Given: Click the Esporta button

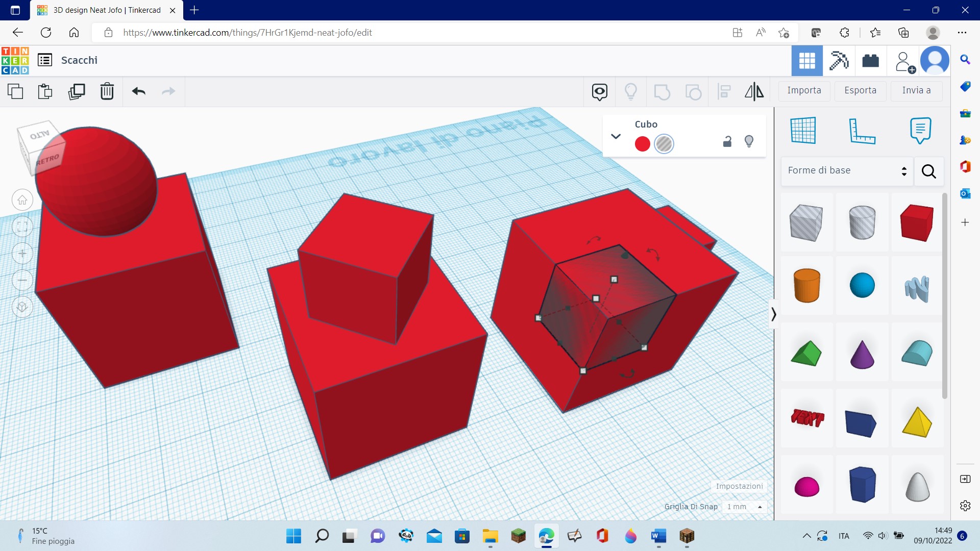Looking at the screenshot, I should point(860,90).
